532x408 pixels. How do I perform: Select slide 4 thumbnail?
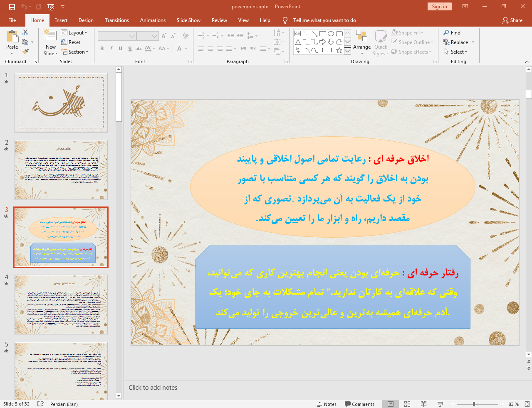61,305
